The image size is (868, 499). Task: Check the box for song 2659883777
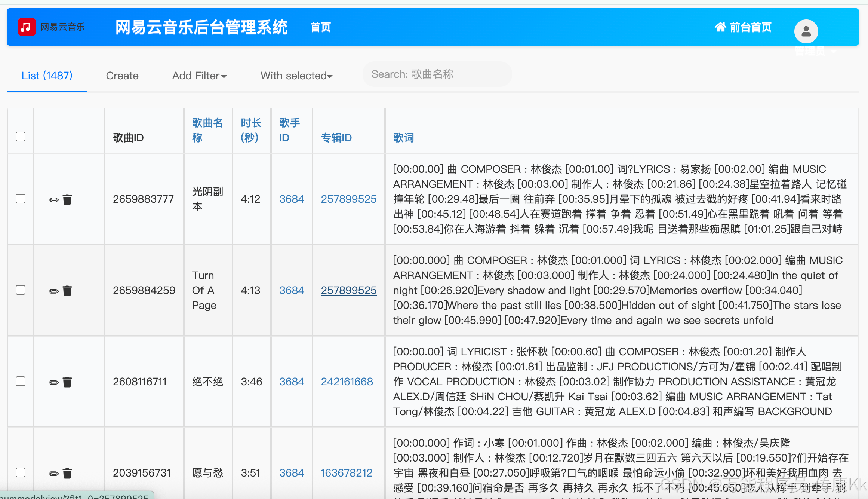pyautogui.click(x=21, y=199)
